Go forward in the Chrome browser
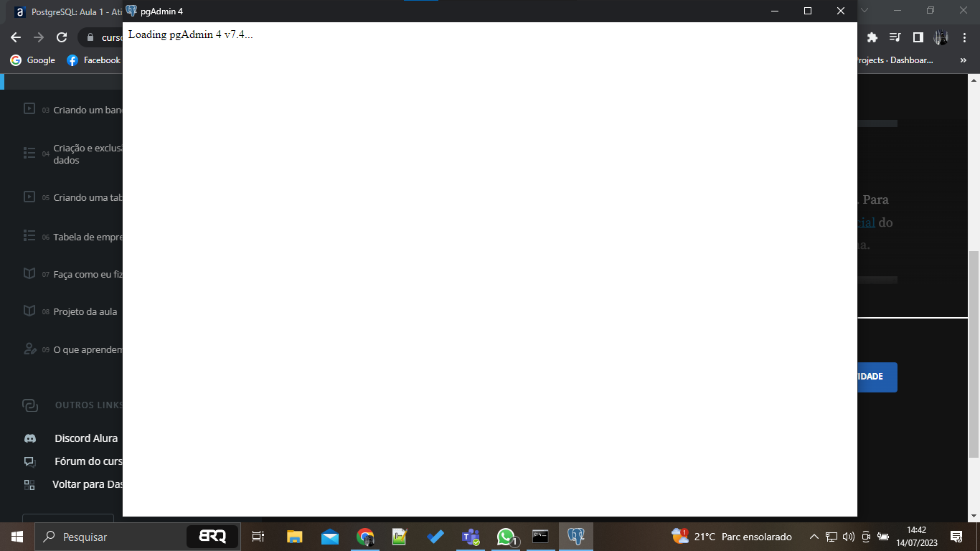 pos(39,37)
